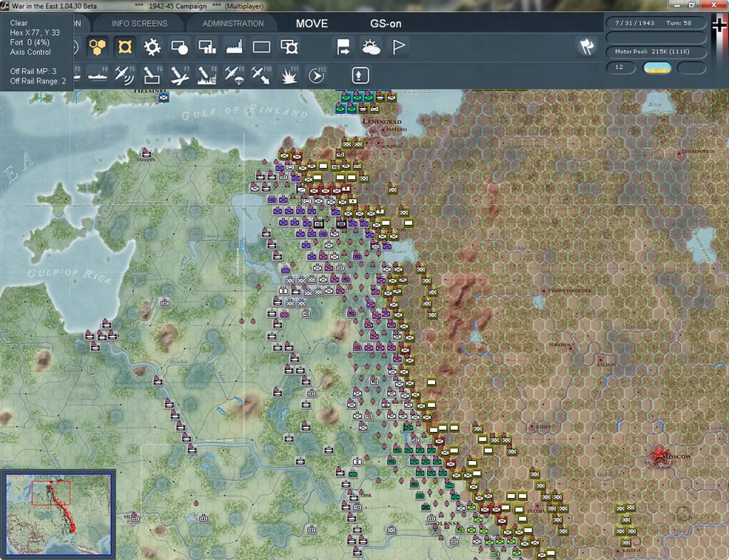
Task: Click the red Moscow star on map
Action: (659, 455)
